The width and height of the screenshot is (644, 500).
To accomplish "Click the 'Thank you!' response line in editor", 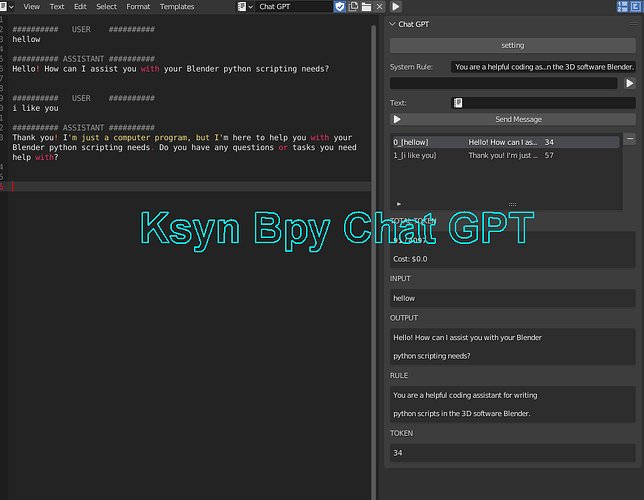I will tap(182, 138).
